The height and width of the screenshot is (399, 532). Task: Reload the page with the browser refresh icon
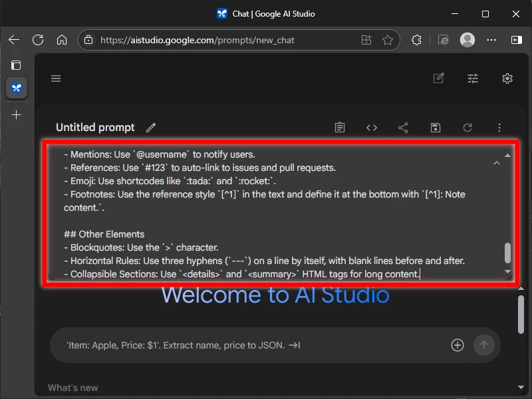point(38,40)
